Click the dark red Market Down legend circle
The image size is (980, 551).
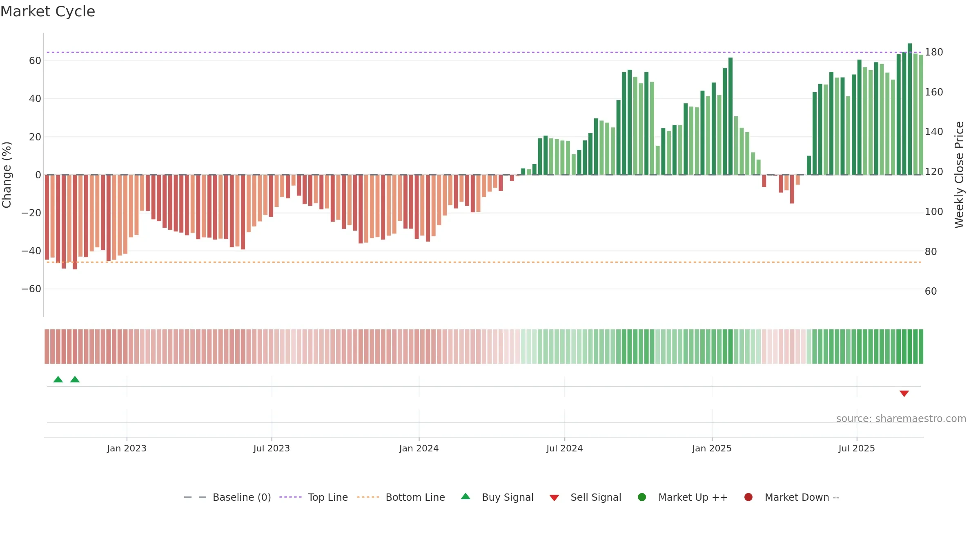tap(748, 497)
